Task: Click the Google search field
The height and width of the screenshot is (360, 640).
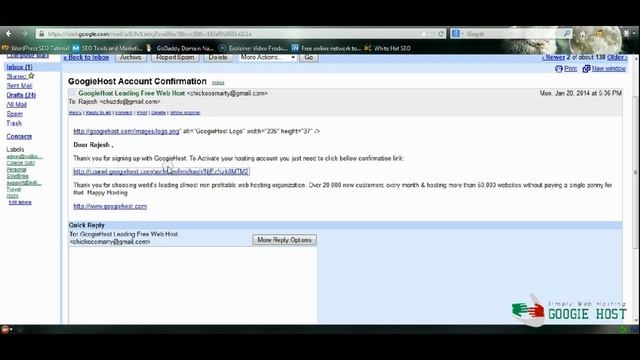Action: pyautogui.click(x=512, y=34)
